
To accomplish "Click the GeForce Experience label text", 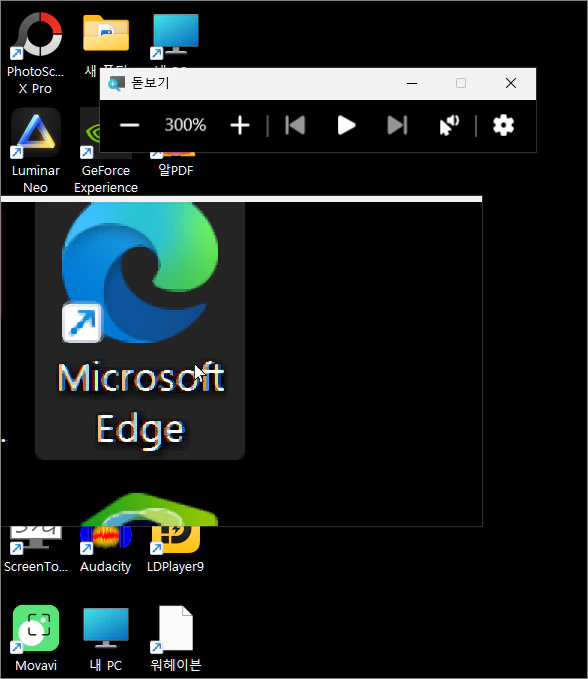I will click(106, 179).
